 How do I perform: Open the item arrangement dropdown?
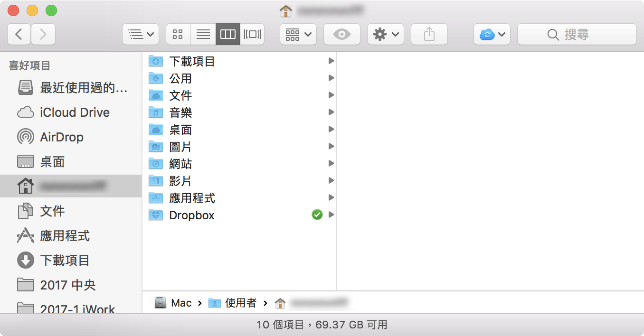coord(298,34)
